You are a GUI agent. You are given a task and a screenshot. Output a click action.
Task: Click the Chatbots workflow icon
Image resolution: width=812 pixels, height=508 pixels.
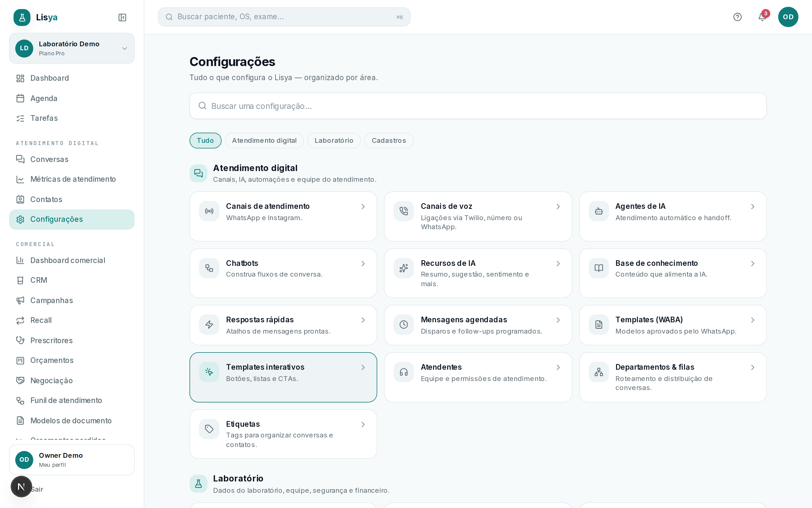(209, 268)
